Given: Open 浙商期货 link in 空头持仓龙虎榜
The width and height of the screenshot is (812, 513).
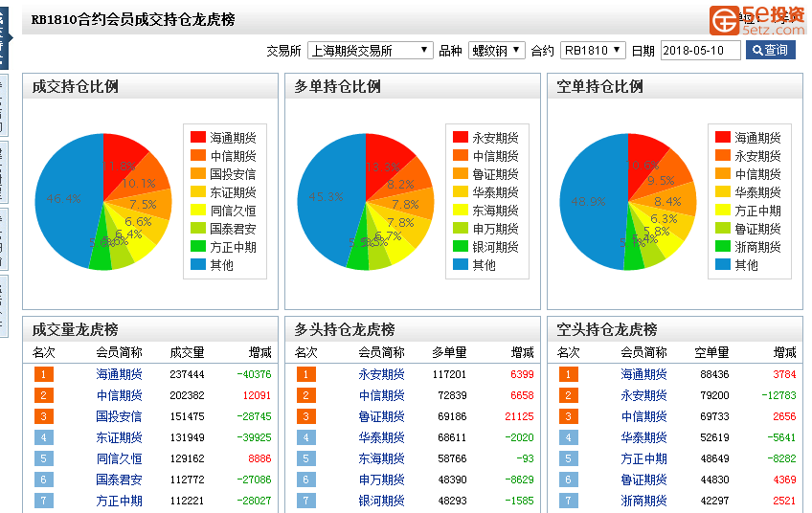Looking at the screenshot, I should click(x=644, y=502).
